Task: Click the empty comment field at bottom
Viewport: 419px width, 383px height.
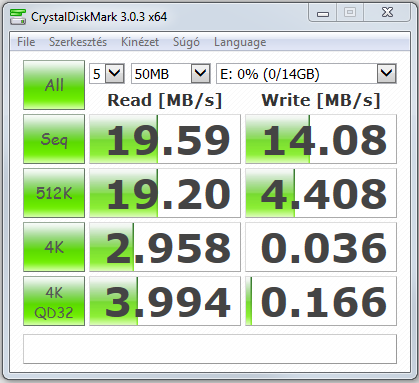Action: (210, 349)
